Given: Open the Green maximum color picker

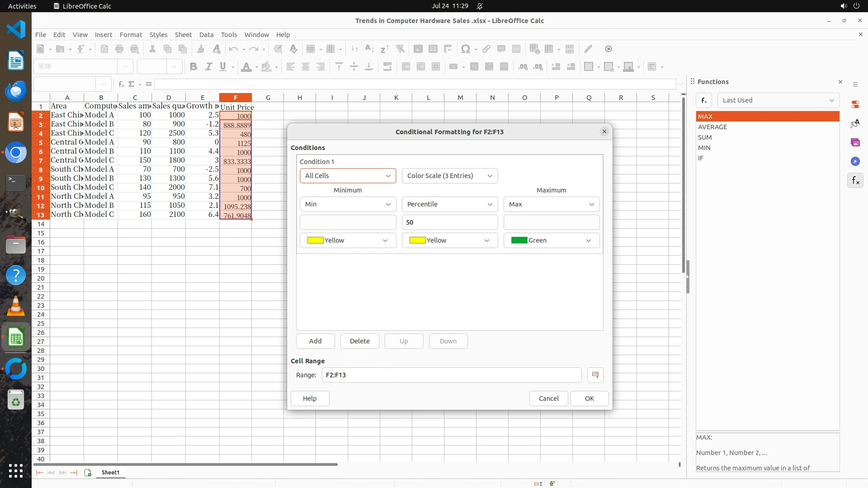Looking at the screenshot, I should pyautogui.click(x=551, y=240).
